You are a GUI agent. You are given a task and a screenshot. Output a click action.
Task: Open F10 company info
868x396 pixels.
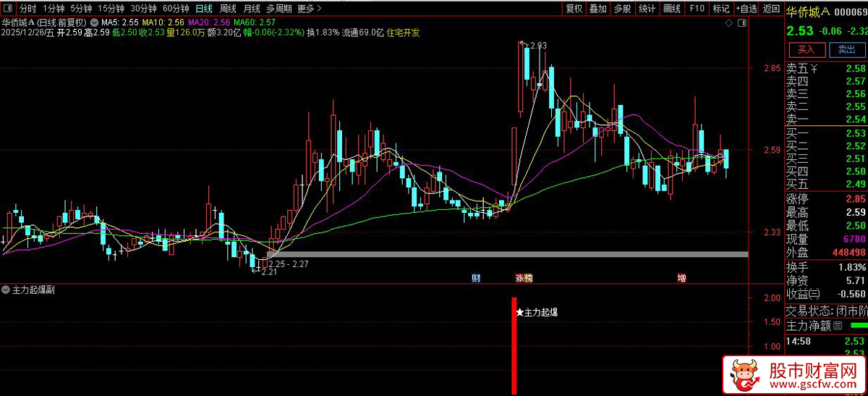tap(697, 9)
